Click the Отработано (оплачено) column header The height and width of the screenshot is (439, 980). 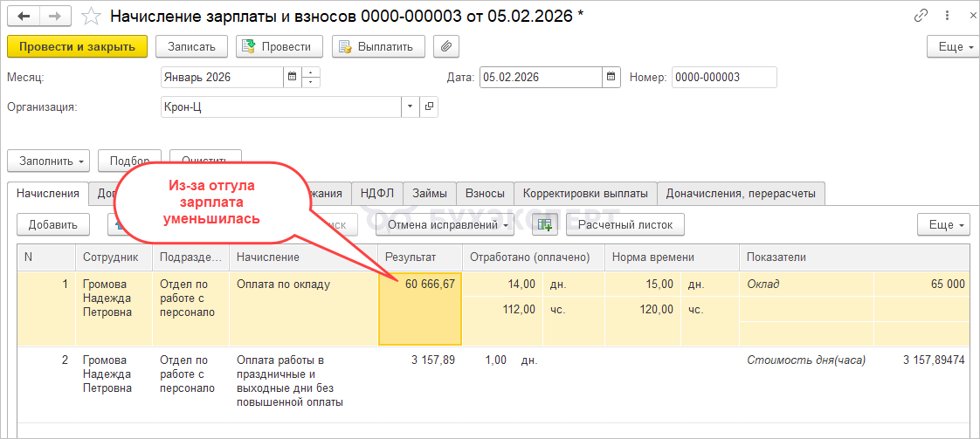coord(533,257)
